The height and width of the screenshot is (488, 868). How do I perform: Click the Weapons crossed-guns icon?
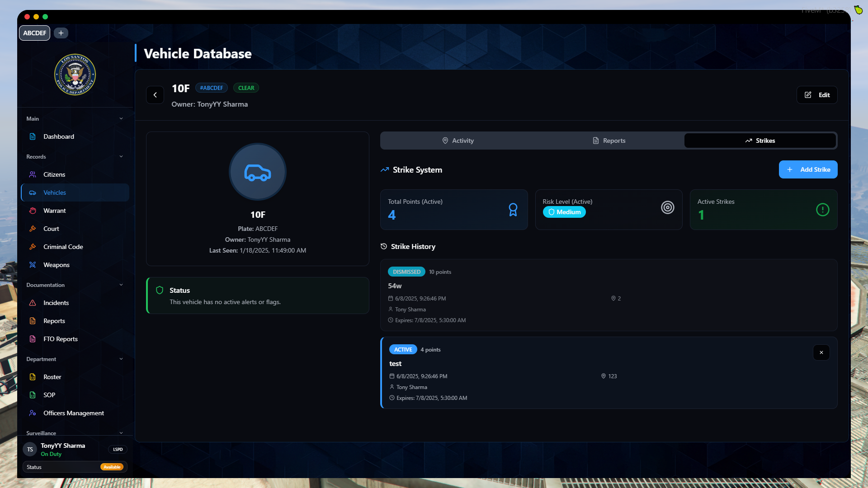point(33,265)
